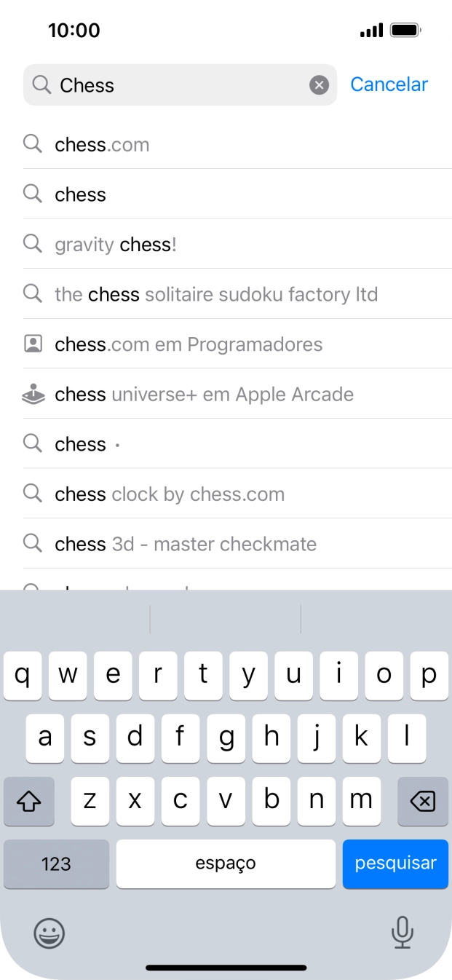Switch keyboard to 123 numbers layout
Image resolution: width=452 pixels, height=980 pixels.
coord(56,864)
